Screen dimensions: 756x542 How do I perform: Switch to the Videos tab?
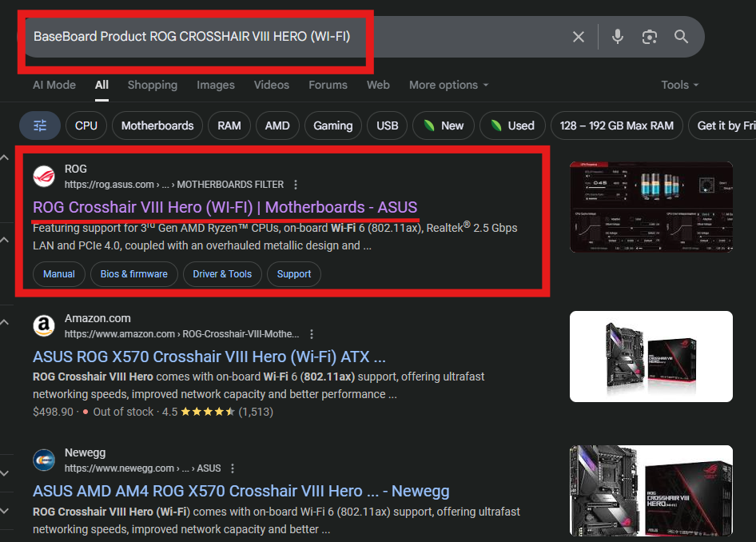272,85
